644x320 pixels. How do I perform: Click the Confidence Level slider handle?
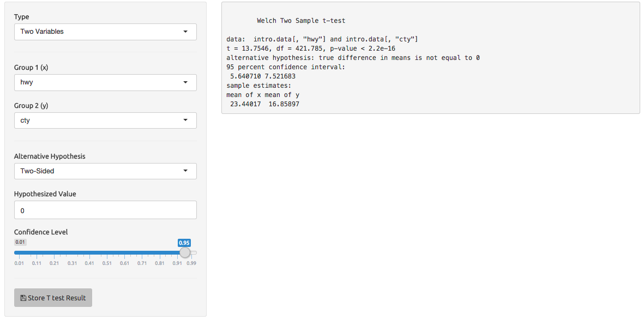185,252
